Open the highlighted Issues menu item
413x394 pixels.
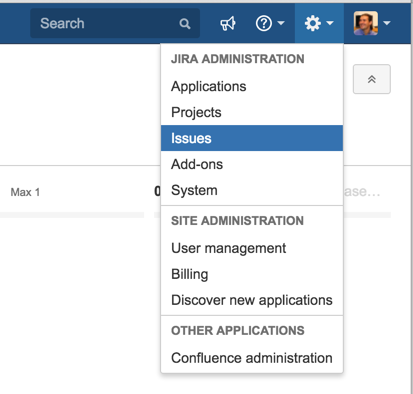(252, 138)
